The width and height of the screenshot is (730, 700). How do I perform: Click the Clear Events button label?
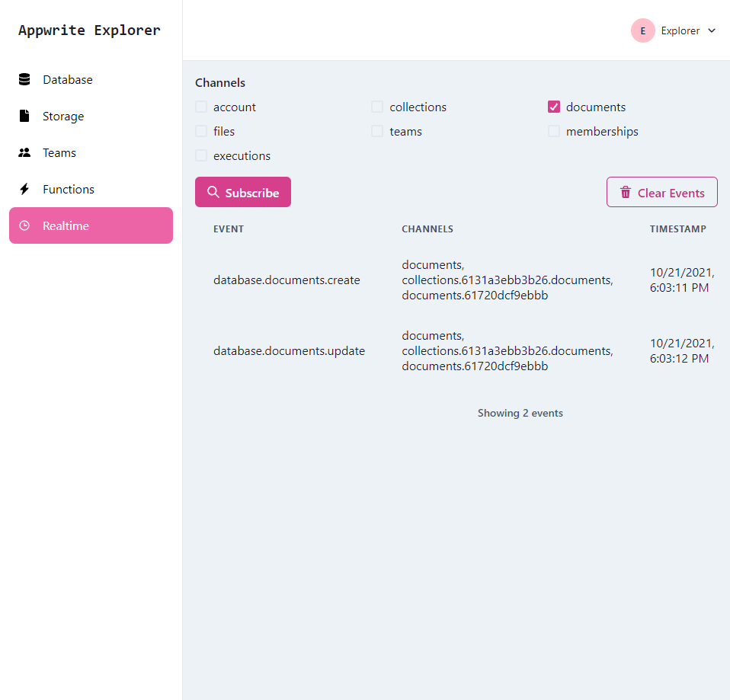(671, 193)
